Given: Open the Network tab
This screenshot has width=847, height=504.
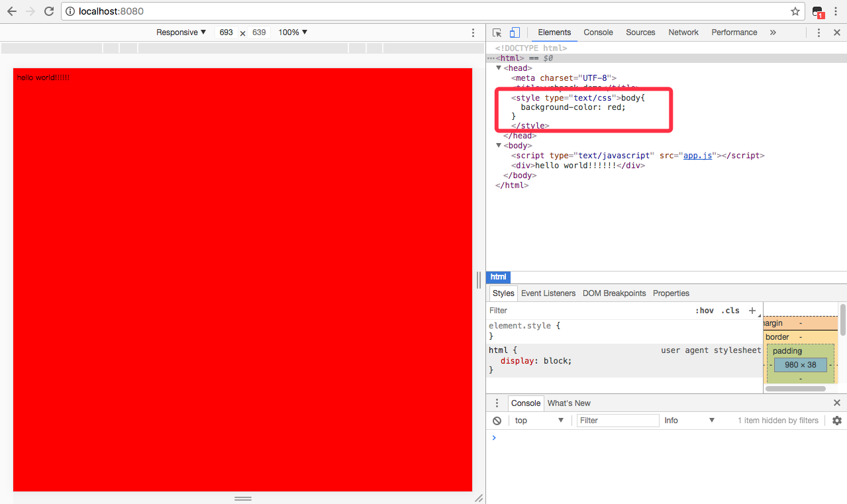Looking at the screenshot, I should [x=683, y=32].
